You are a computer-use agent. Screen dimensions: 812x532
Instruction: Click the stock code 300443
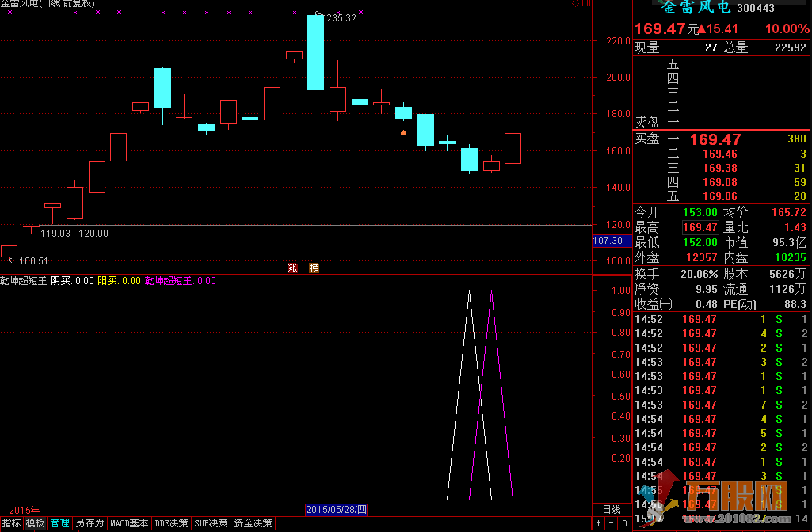[756, 8]
